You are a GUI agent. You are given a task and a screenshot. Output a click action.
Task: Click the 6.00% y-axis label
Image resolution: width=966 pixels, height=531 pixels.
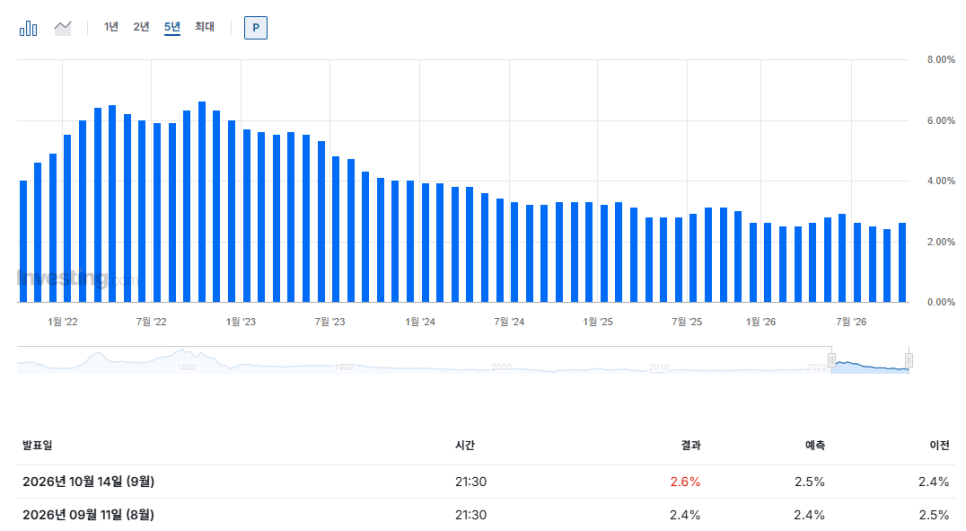point(941,121)
